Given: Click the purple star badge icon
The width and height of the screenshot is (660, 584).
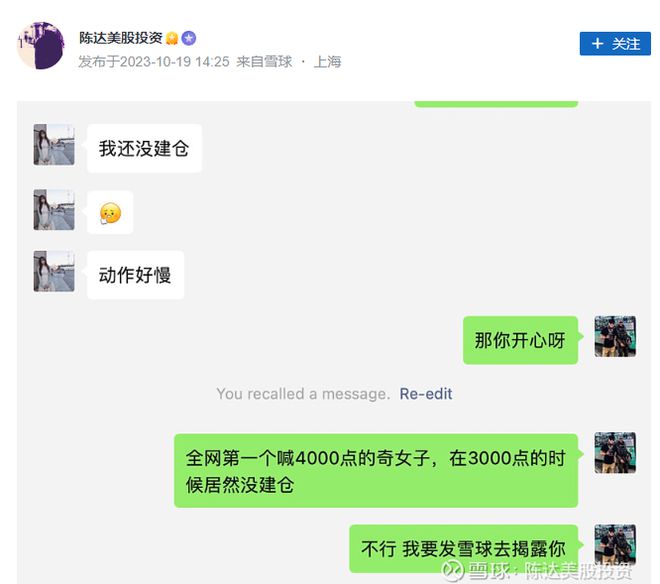Looking at the screenshot, I should pyautogui.click(x=189, y=38).
